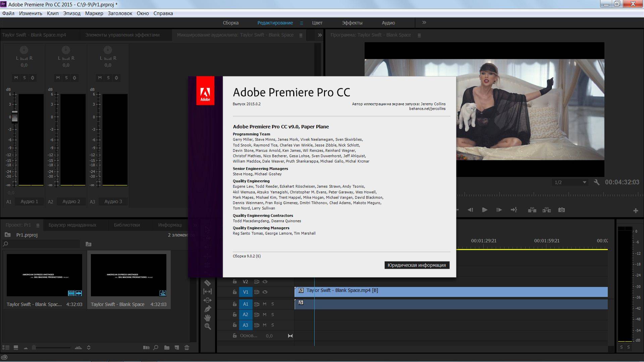Mute timeline track A1

pos(265,304)
